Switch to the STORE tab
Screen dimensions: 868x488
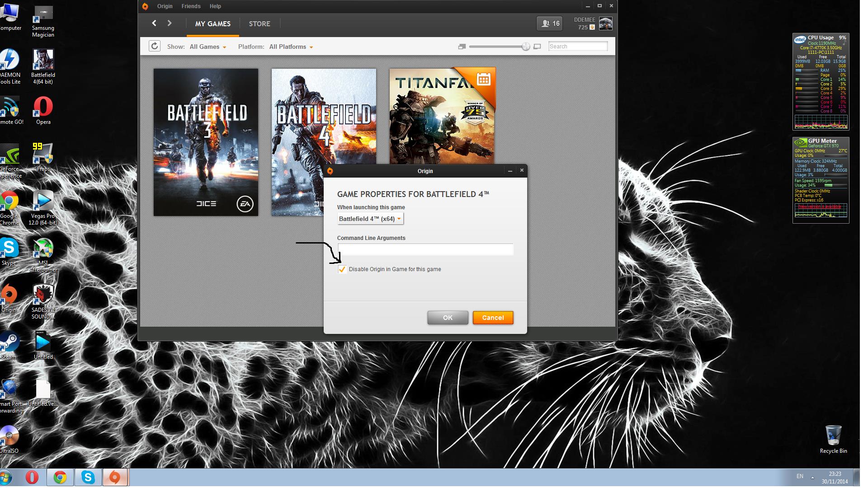tap(259, 23)
